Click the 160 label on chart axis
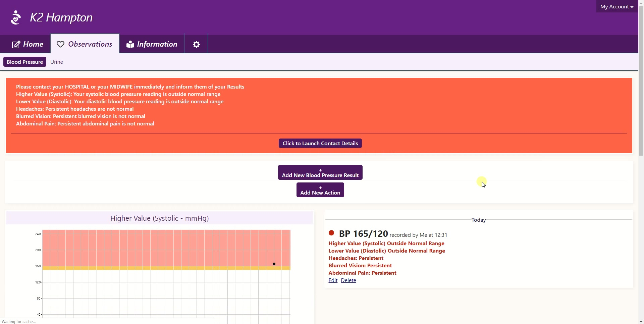 coord(38,266)
